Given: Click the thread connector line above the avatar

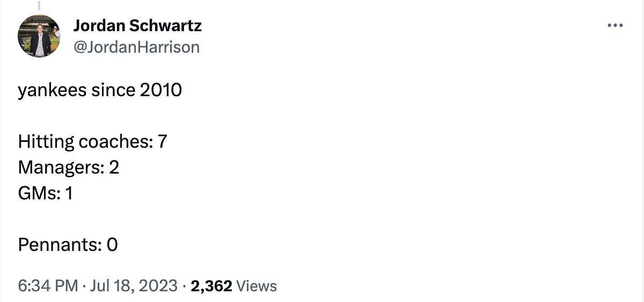Looking at the screenshot, I should coord(39,5).
